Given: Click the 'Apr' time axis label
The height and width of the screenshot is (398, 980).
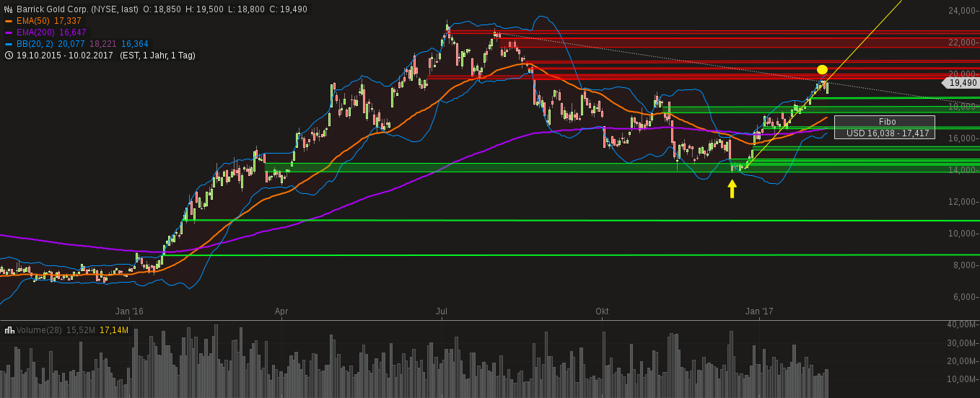Looking at the screenshot, I should 281,311.
